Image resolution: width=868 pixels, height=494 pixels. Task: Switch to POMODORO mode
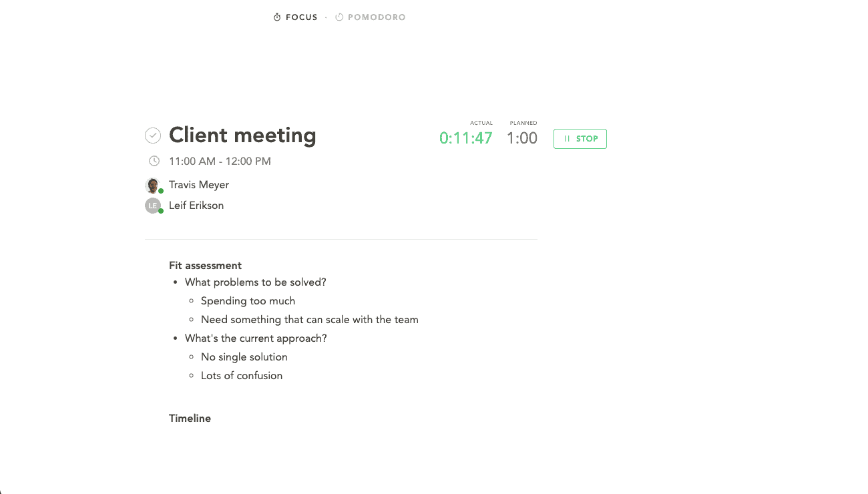click(376, 17)
